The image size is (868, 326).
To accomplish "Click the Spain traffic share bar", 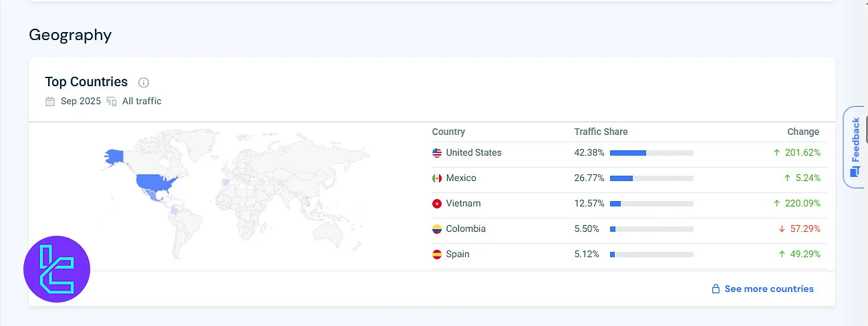I will (652, 255).
